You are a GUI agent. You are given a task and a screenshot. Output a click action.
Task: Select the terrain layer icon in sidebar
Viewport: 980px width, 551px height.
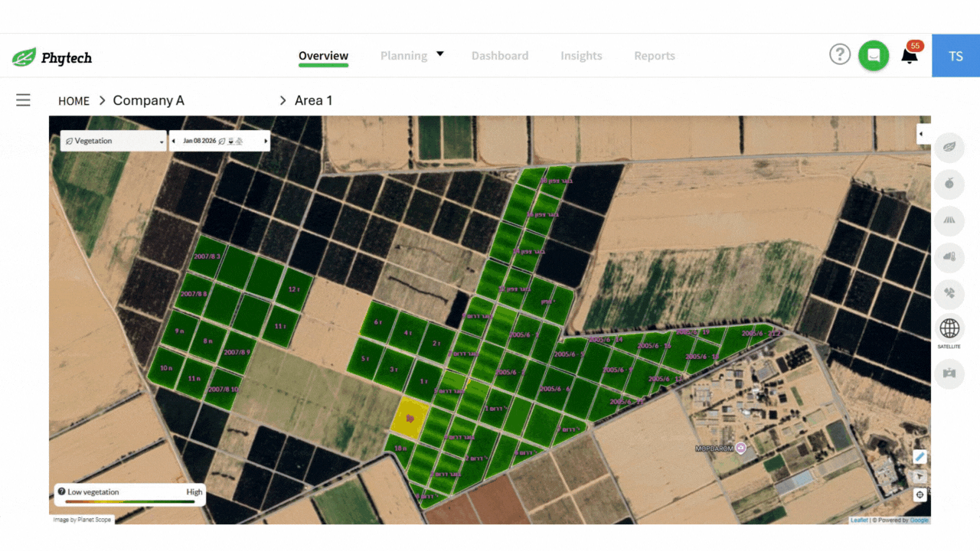coord(949,221)
